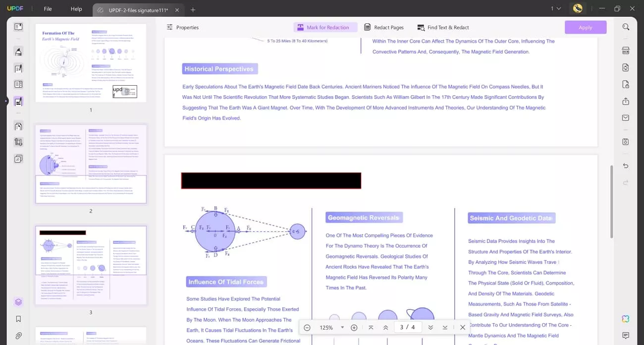Click the Apply button
The height and width of the screenshot is (345, 644).
(x=586, y=27)
